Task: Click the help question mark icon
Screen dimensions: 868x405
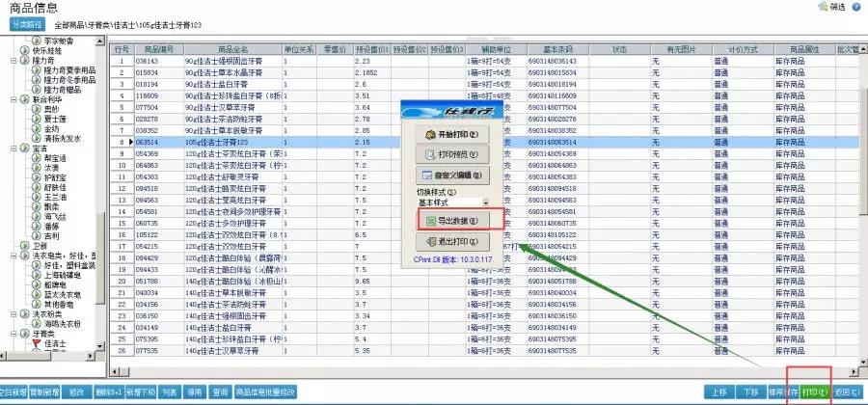Action: tap(857, 7)
